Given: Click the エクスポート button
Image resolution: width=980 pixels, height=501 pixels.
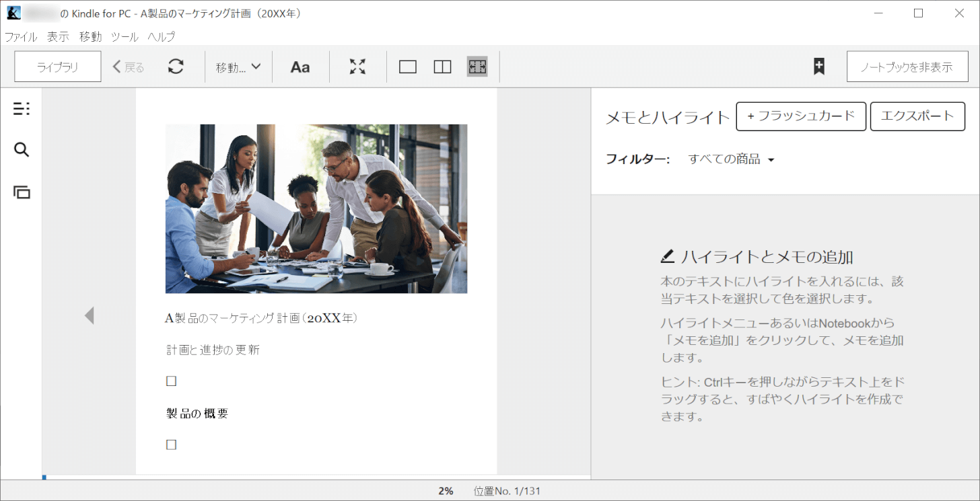Looking at the screenshot, I should pyautogui.click(x=917, y=116).
